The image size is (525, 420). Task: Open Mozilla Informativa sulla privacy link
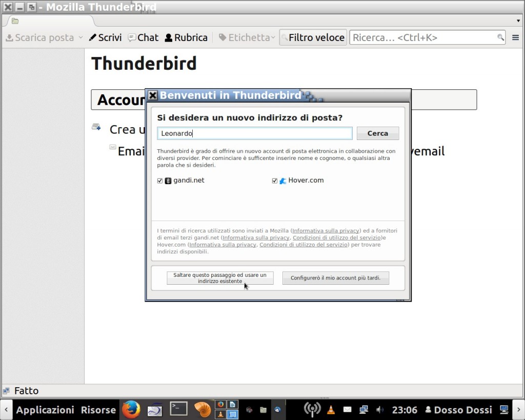tap(326, 231)
